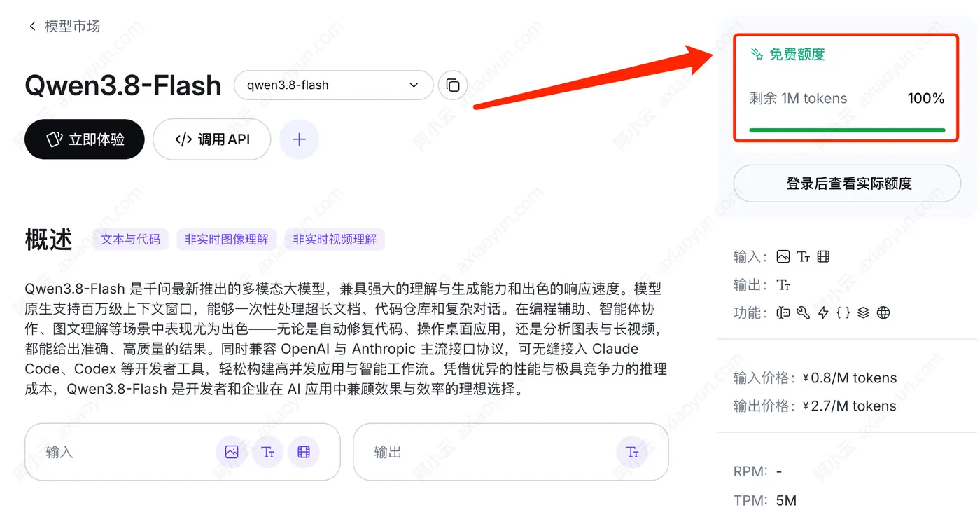The height and width of the screenshot is (517, 980).
Task: Click the 概述 section heading
Action: tap(48, 240)
